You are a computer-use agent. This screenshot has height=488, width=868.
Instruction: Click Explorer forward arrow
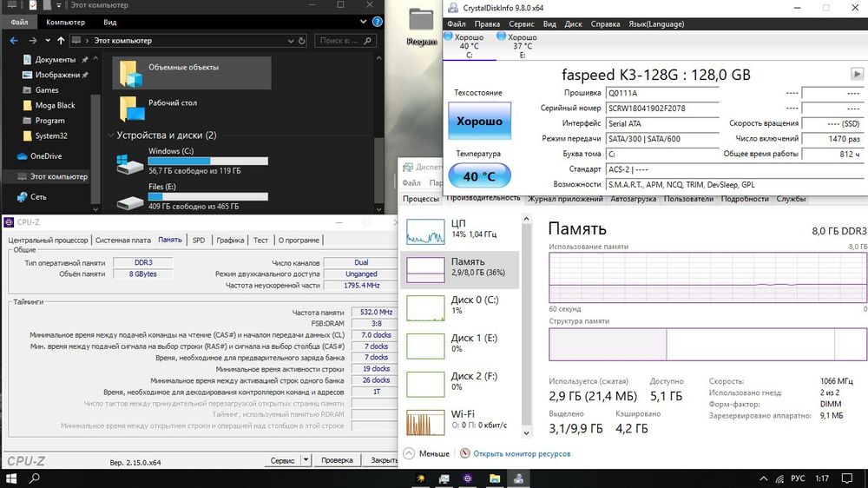click(33, 41)
